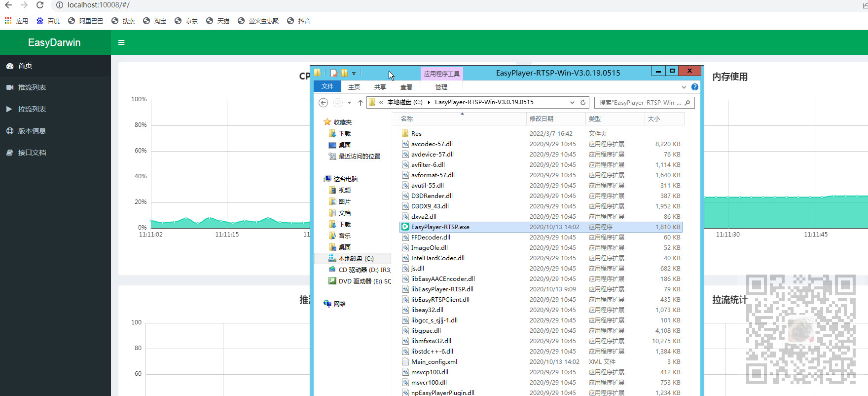This screenshot has width=868, height=396.
Task: Select 网络 in navigation pane
Action: point(335,304)
